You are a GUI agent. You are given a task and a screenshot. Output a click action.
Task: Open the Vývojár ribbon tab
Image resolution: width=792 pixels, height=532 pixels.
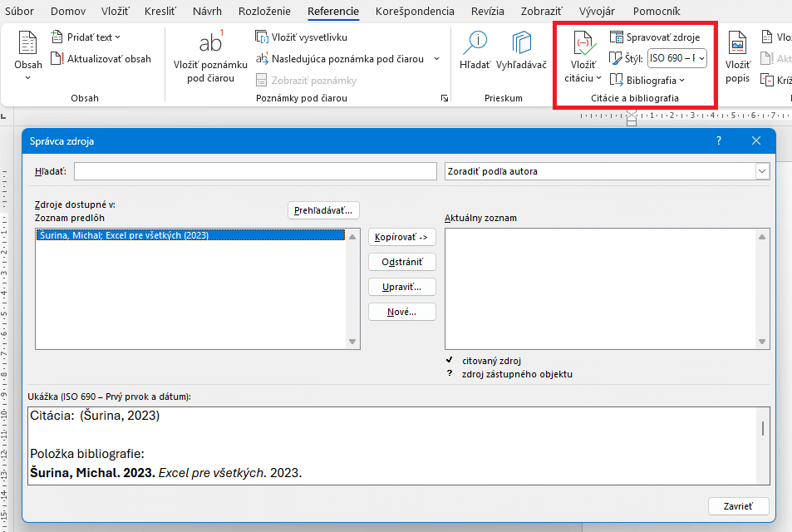point(597,11)
